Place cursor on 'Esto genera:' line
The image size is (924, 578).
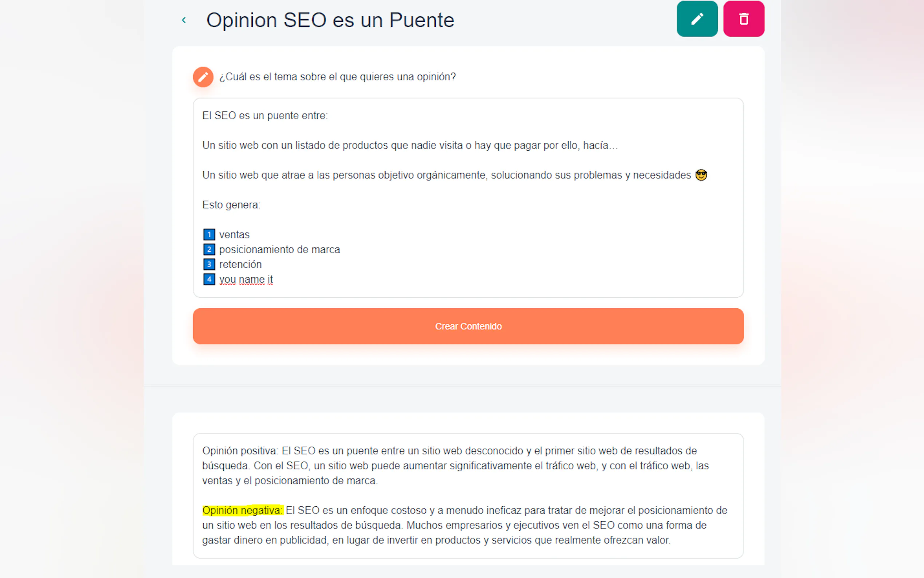231,205
